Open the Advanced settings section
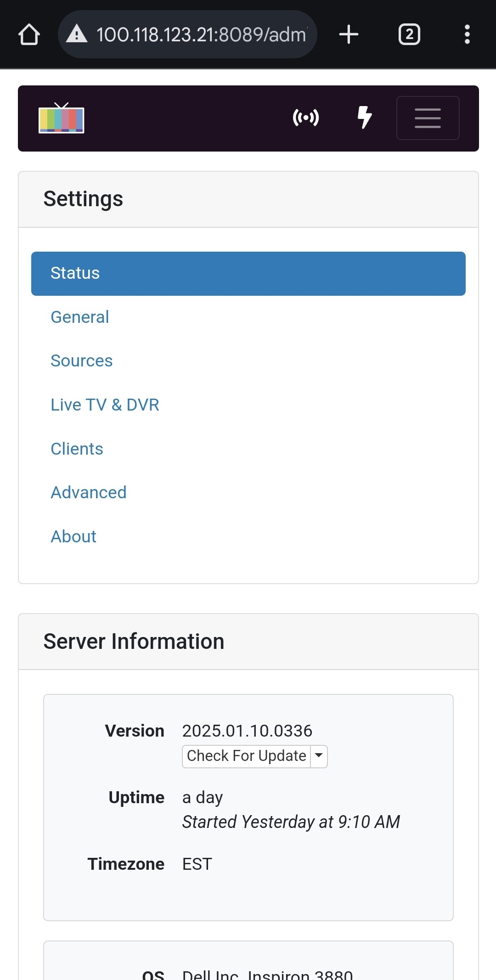 tap(89, 493)
